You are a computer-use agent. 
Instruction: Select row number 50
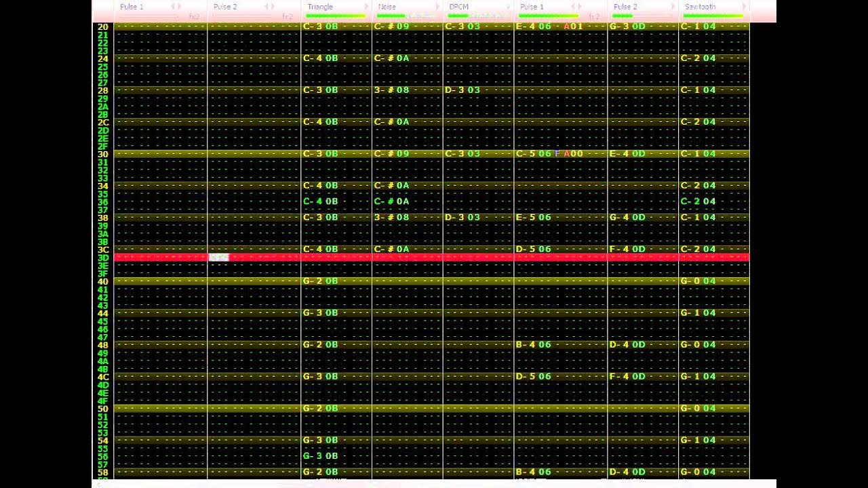[102, 409]
